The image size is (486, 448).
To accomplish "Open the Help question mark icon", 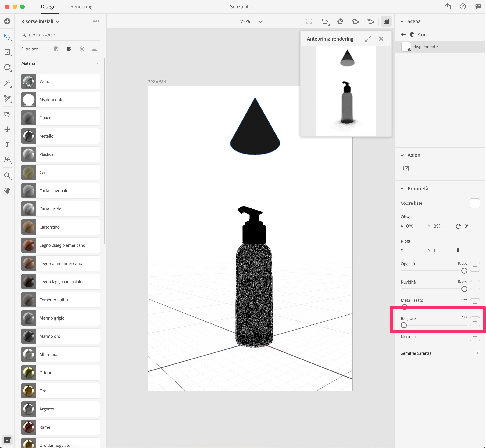I will point(463,7).
